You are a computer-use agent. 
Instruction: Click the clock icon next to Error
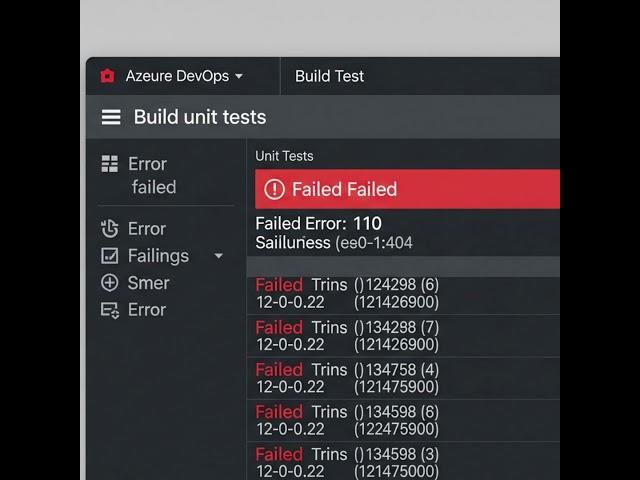point(110,229)
